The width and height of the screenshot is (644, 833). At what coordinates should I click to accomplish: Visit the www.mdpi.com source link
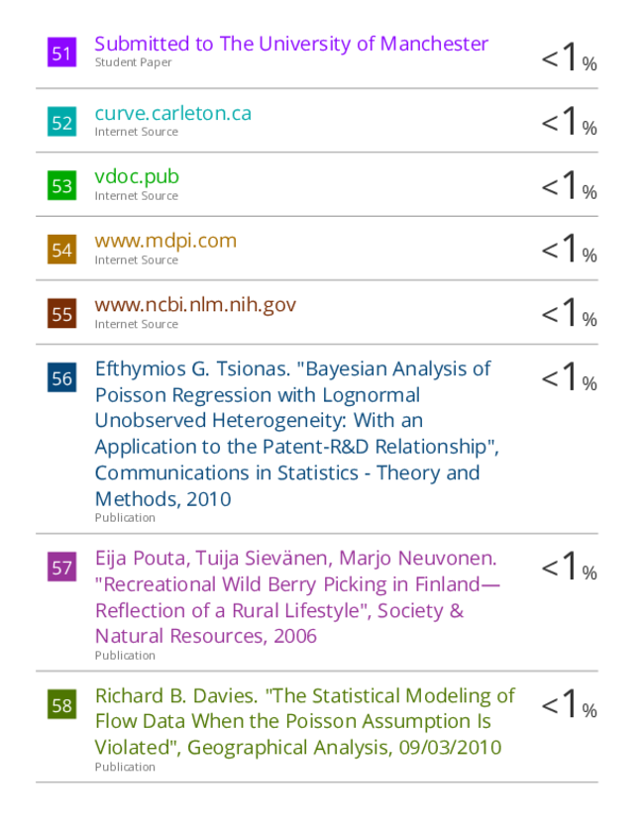165,242
